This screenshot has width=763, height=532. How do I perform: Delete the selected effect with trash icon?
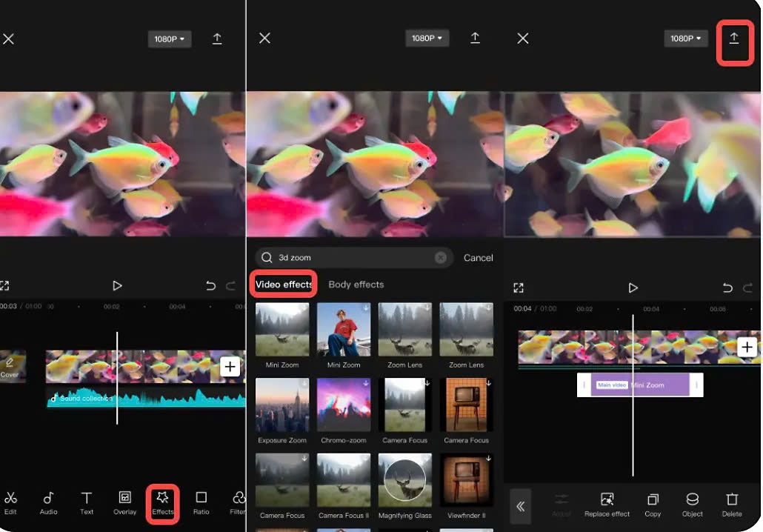click(732, 504)
